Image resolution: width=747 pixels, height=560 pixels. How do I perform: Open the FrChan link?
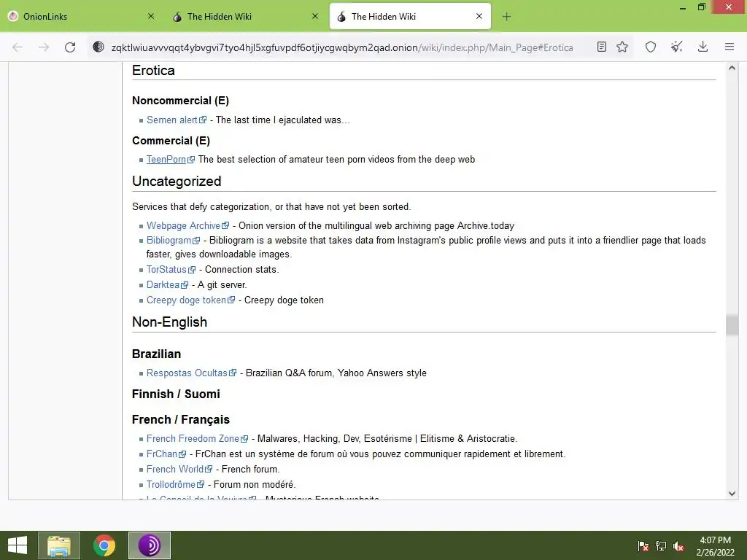tap(162, 454)
